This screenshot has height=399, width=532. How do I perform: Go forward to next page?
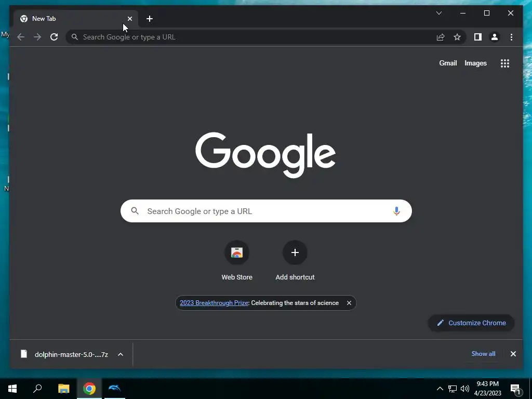point(37,37)
